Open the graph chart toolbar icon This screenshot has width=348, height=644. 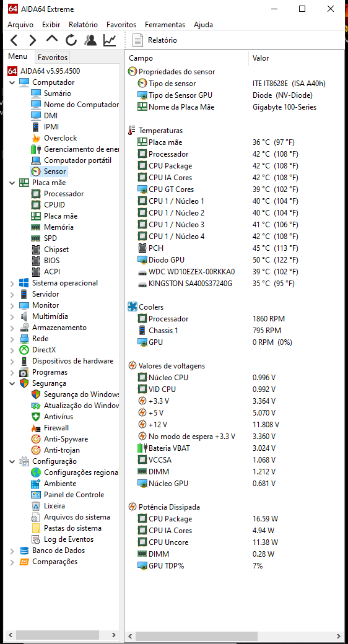point(110,40)
